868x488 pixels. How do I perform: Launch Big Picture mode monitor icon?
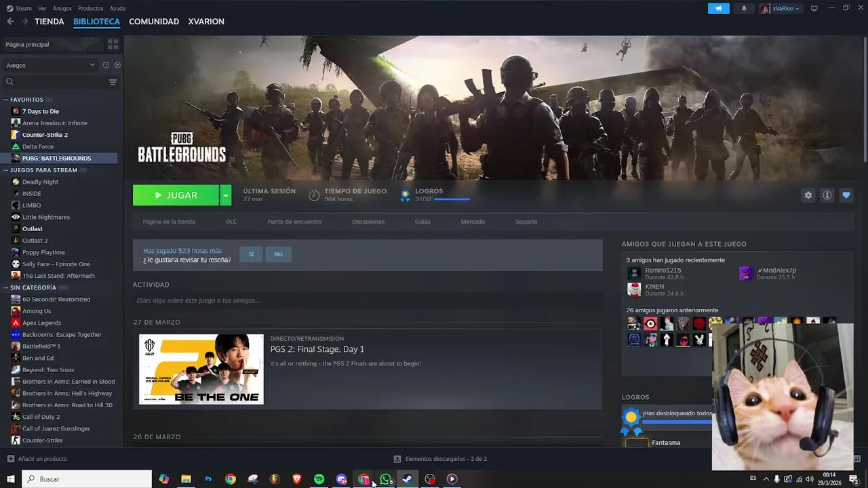(814, 8)
